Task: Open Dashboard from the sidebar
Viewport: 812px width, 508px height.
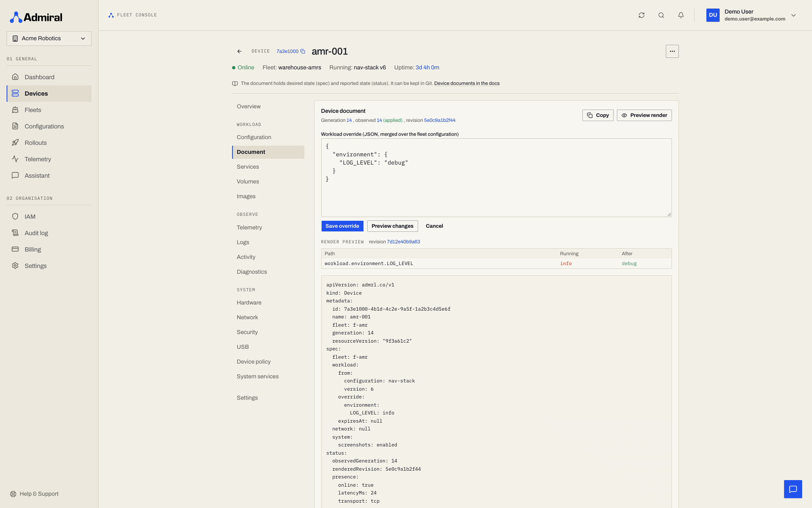Action: click(x=49, y=77)
